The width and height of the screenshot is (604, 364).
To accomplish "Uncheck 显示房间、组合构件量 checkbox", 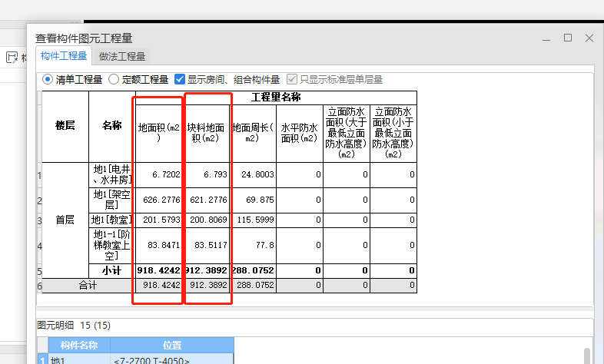I will (180, 79).
